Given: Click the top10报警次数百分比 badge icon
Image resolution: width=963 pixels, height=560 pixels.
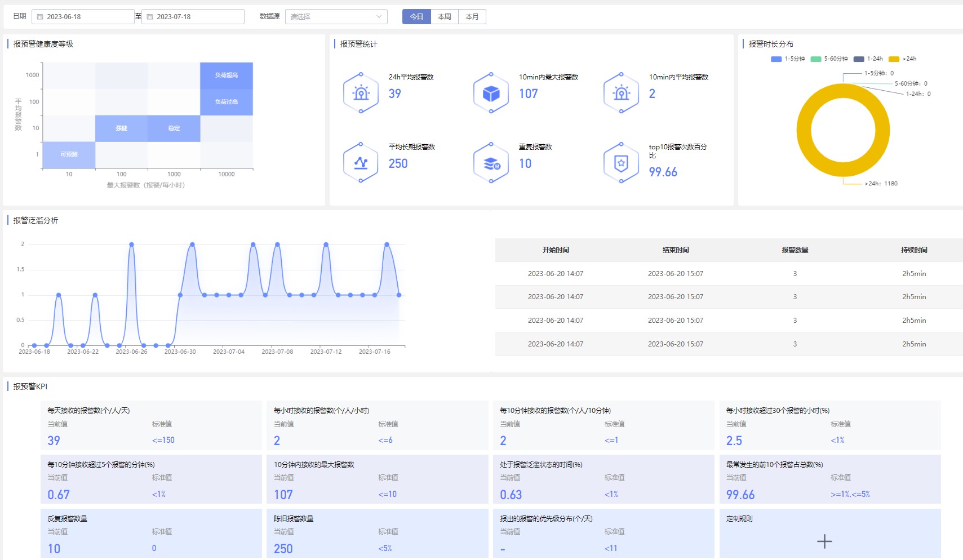Looking at the screenshot, I should click(x=621, y=163).
